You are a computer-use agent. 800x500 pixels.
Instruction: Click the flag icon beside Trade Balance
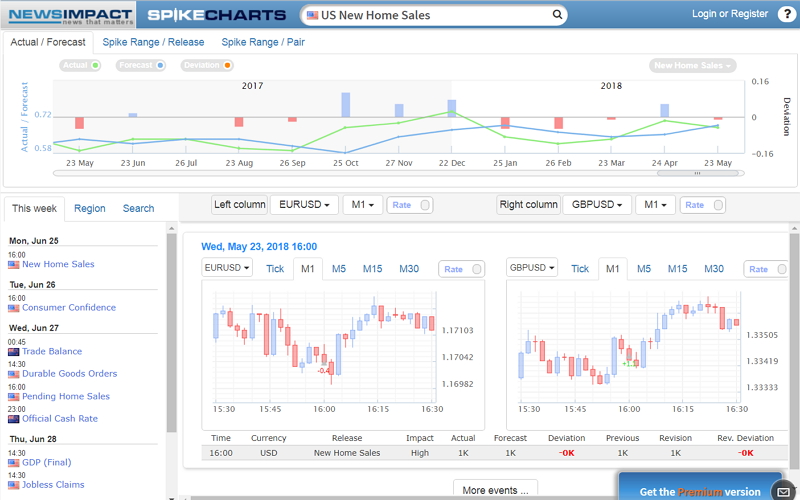coord(14,352)
